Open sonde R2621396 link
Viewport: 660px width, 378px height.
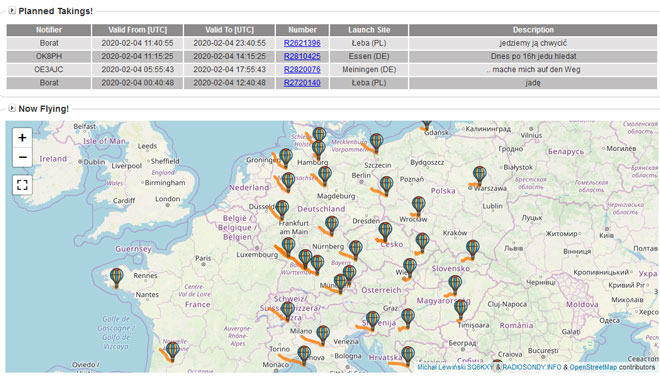click(x=302, y=43)
